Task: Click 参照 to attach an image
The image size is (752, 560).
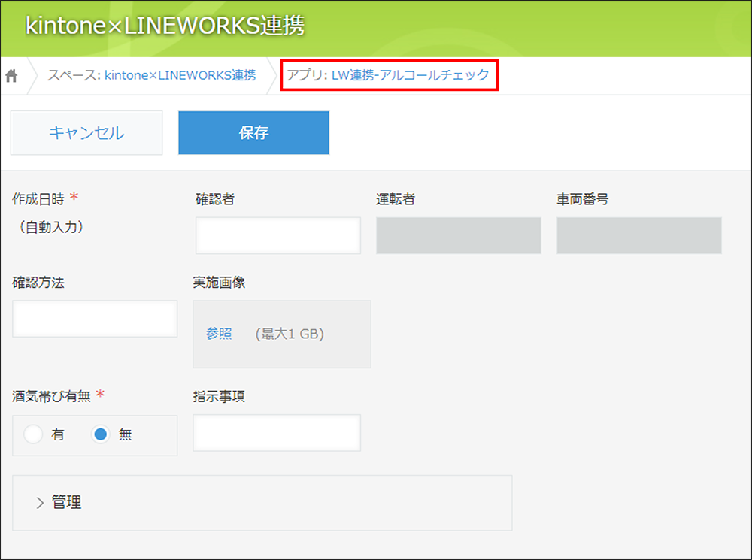Action: pyautogui.click(x=219, y=334)
